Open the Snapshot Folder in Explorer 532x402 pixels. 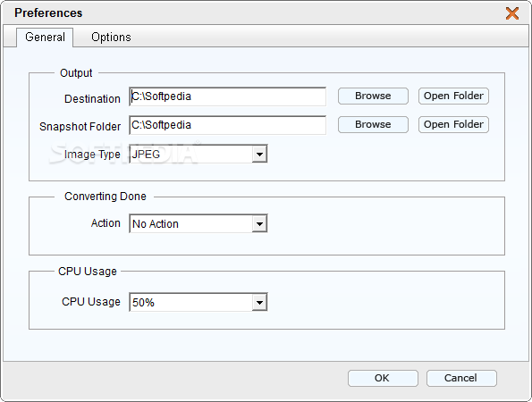coord(453,124)
